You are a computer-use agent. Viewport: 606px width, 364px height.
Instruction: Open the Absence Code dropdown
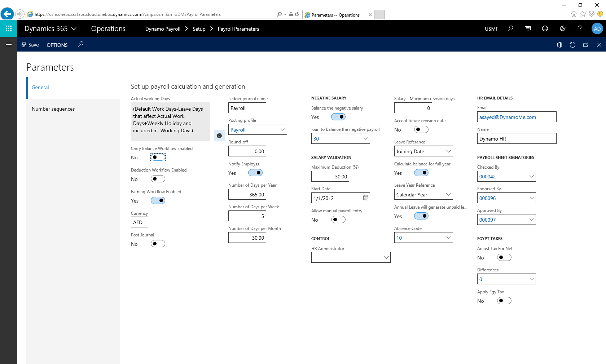[448, 238]
